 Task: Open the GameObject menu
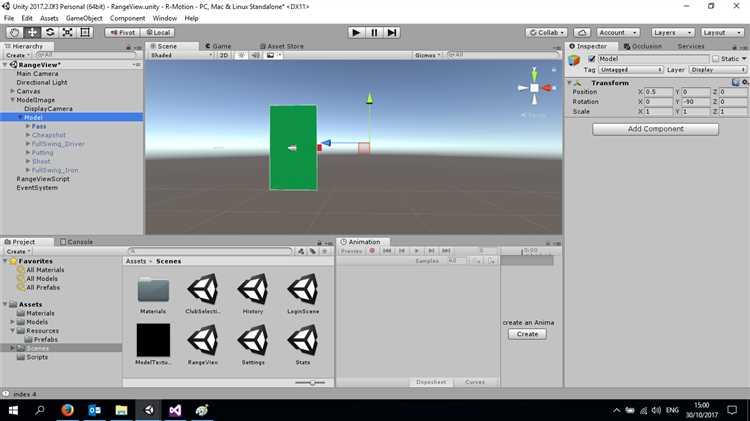(x=84, y=18)
